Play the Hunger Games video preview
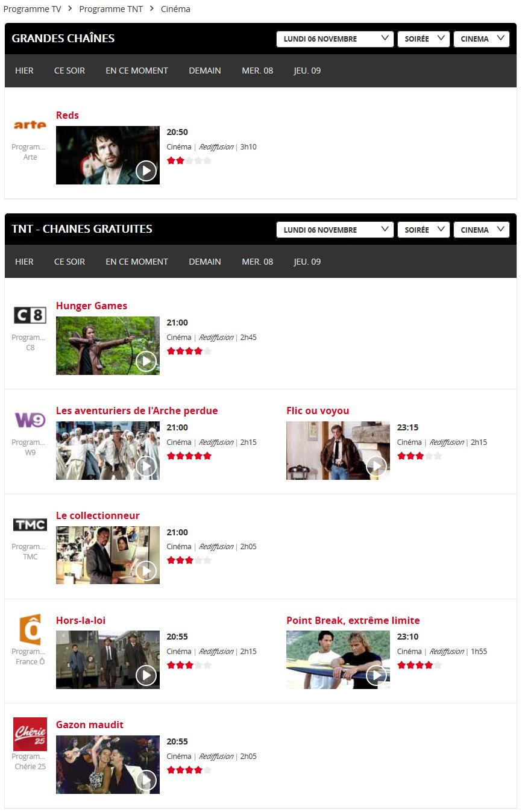The image size is (522, 812). 146,362
